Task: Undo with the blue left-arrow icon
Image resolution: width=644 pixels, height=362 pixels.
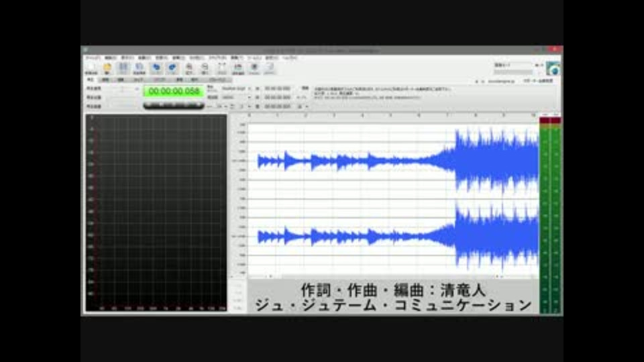Action: coord(156,68)
